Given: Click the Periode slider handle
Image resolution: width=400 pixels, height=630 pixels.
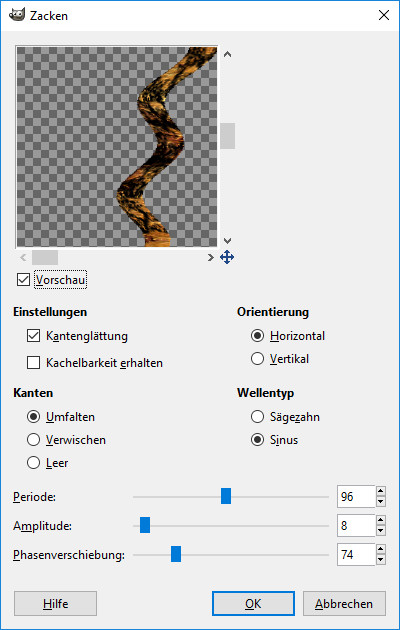Looking at the screenshot, I should 226,496.
